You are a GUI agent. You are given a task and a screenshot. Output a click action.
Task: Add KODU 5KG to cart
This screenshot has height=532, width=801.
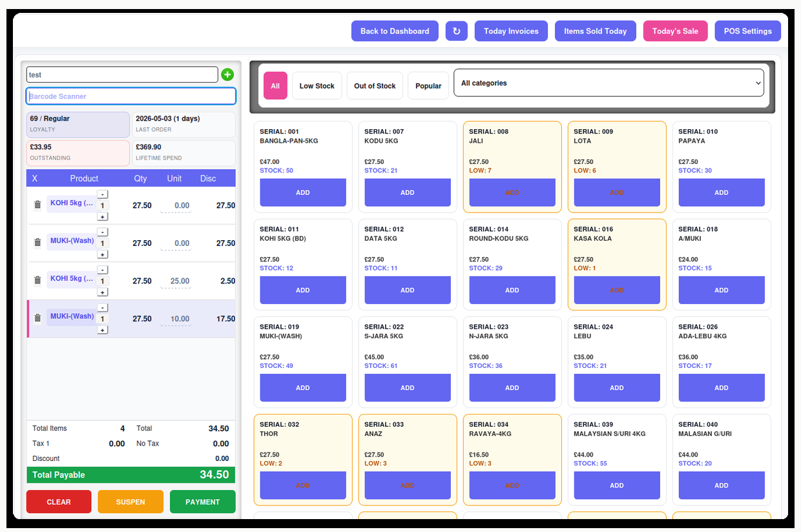tap(408, 192)
